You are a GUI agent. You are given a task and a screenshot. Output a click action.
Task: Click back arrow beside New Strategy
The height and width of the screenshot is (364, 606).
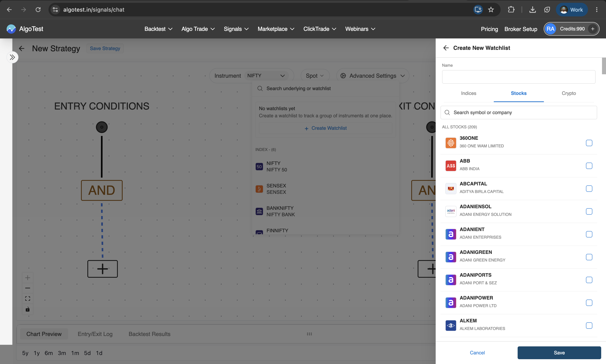click(22, 49)
